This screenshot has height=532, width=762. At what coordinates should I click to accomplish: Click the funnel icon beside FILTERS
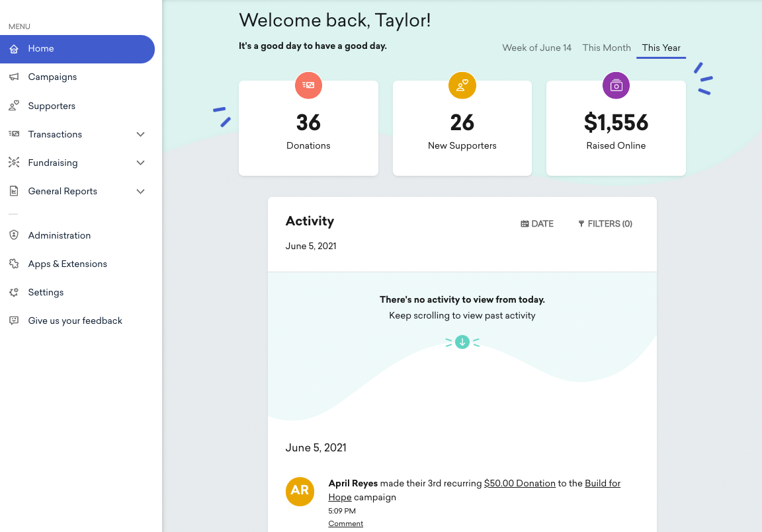(x=581, y=224)
